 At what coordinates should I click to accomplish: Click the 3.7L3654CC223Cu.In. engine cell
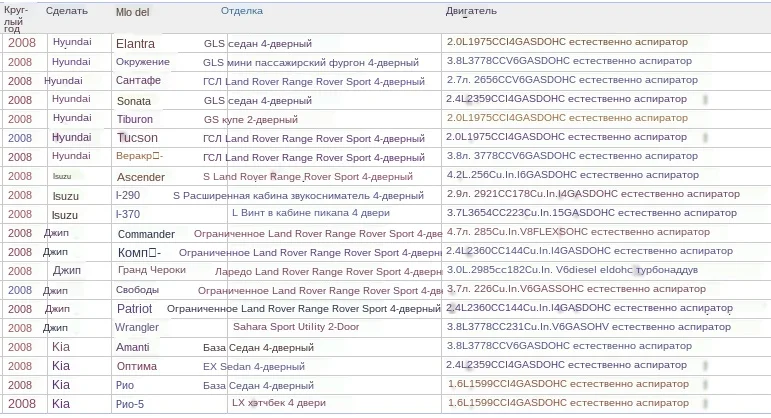592,213
